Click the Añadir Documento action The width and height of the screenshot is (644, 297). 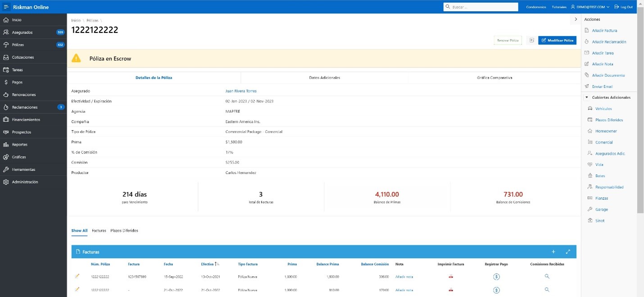608,75
